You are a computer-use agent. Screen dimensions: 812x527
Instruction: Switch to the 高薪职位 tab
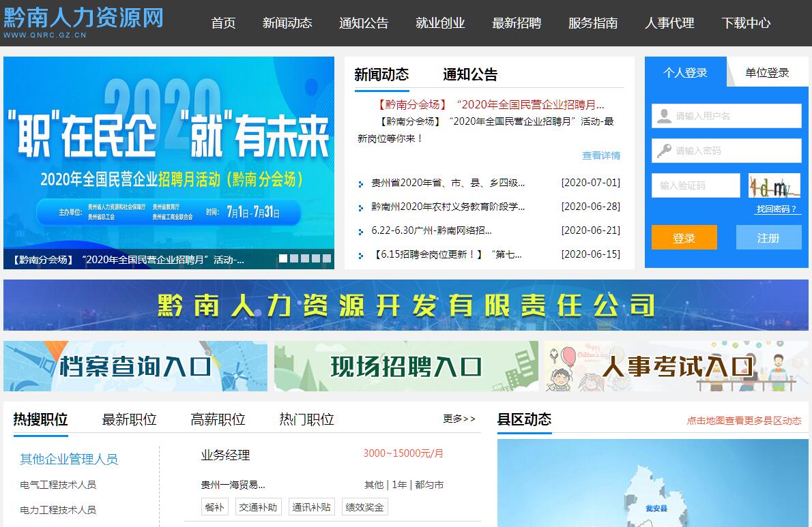(218, 419)
